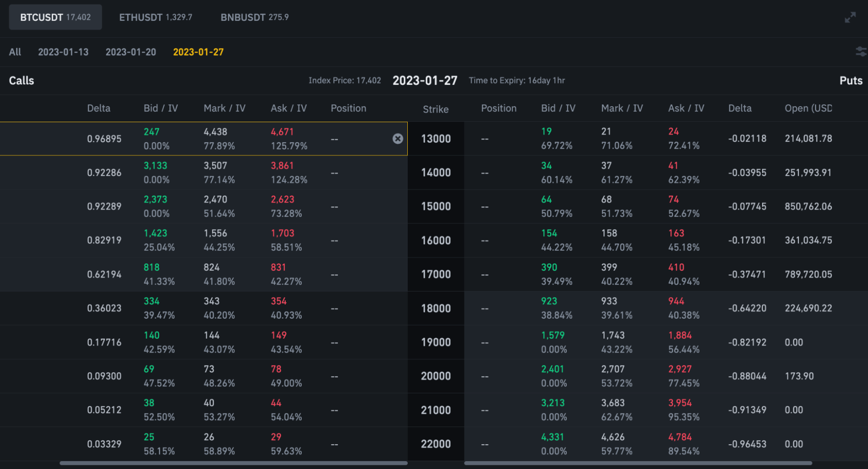Switch to the ETHUSDT tab
Viewport: 868px width, 469px height.
click(155, 17)
